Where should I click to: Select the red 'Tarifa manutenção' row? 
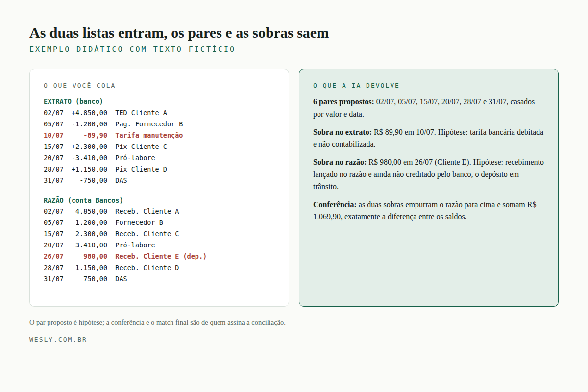point(113,135)
